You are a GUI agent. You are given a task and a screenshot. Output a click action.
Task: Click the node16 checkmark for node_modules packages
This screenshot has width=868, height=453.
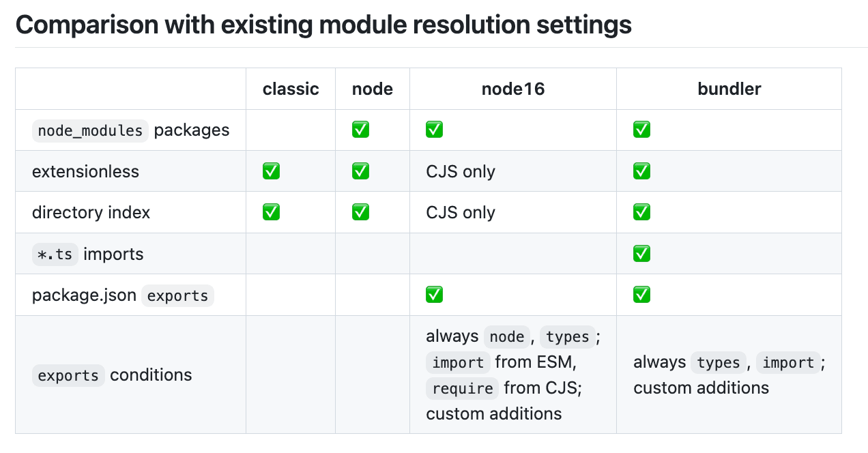coord(434,130)
